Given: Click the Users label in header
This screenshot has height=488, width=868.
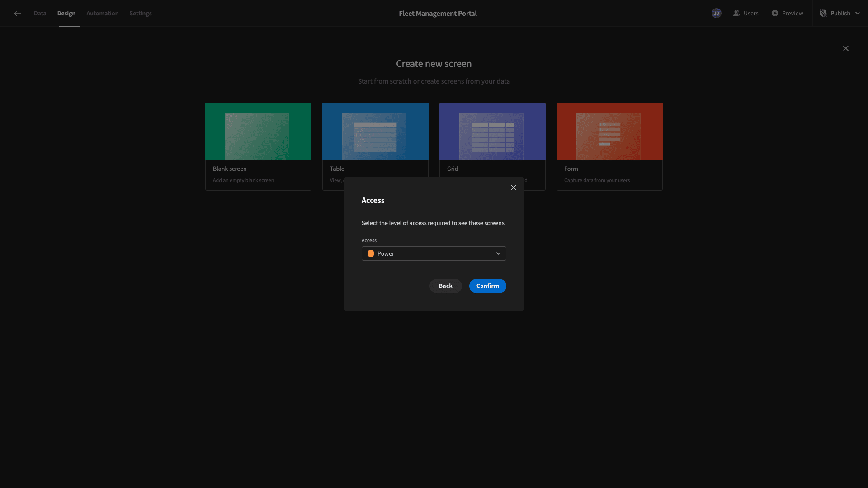Looking at the screenshot, I should 751,14.
